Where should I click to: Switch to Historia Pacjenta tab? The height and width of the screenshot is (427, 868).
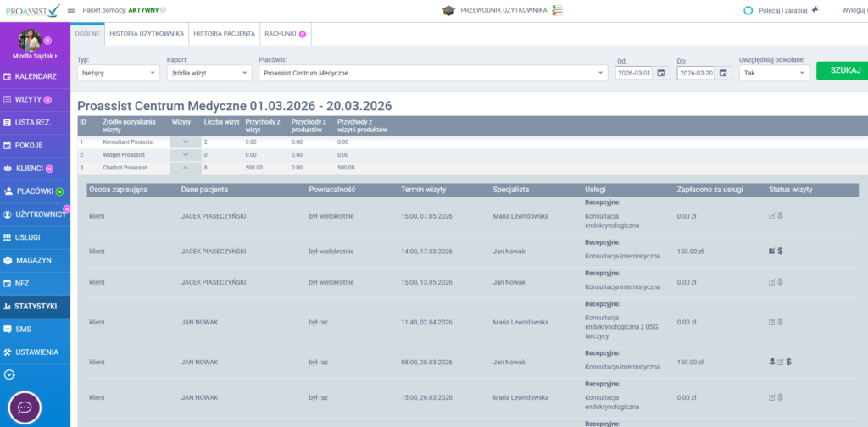point(224,33)
